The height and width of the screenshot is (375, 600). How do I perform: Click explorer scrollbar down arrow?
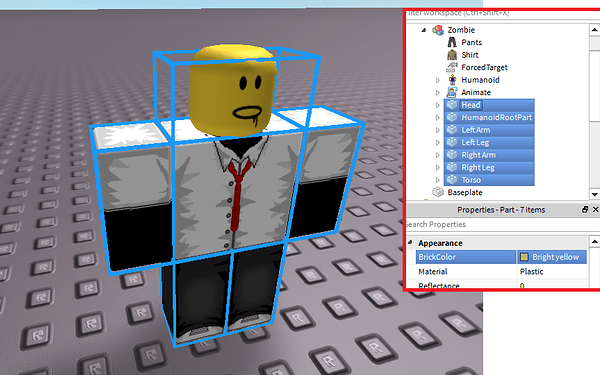tap(595, 194)
